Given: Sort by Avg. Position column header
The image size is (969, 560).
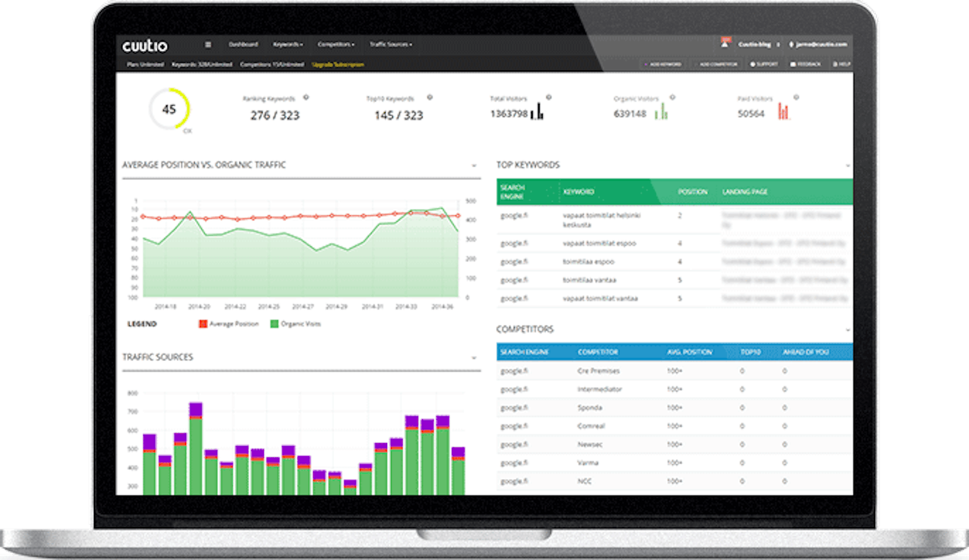Looking at the screenshot, I should [689, 352].
